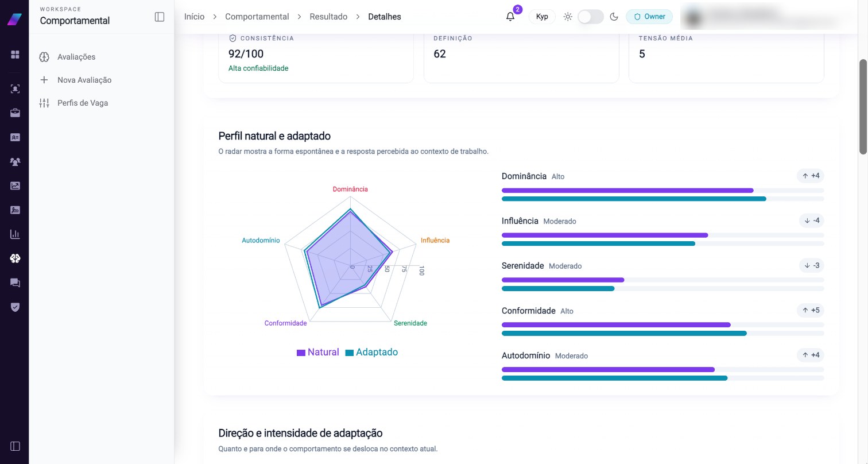Collapse sidebar via icon beside Comportamental heading
Image resolution: width=868 pixels, height=464 pixels.
pos(160,17)
